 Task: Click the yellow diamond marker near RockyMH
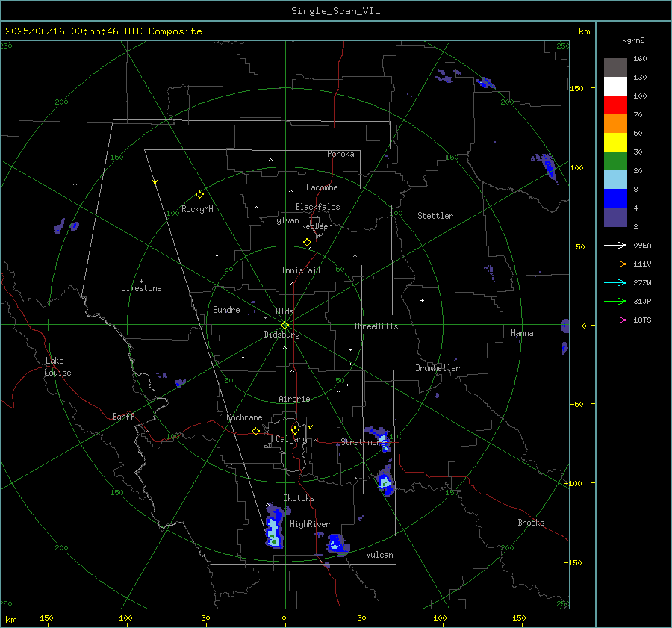(x=199, y=195)
